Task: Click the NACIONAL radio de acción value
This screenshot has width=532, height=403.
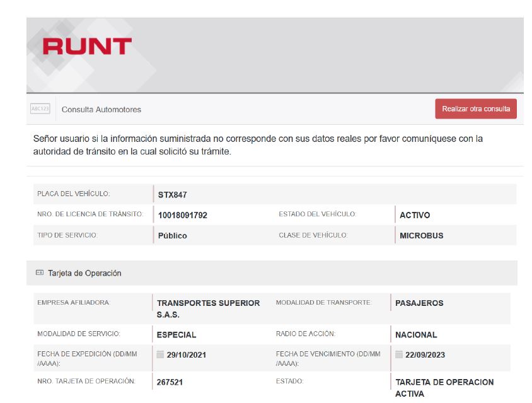Action: [x=416, y=335]
